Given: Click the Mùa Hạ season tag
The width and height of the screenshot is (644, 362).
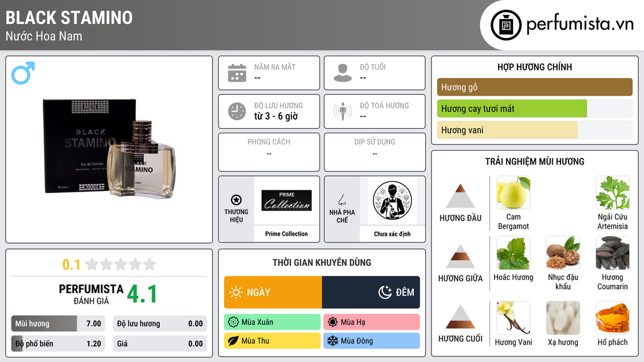Looking at the screenshot, I should 372,322.
